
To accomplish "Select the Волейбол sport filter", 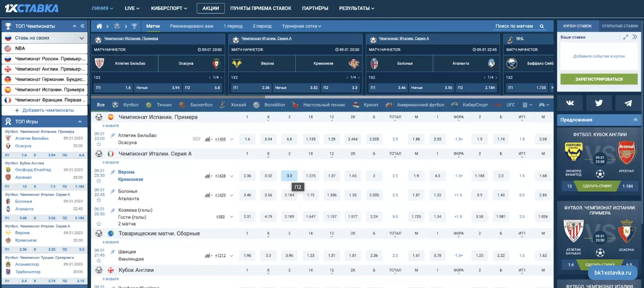I will [269, 105].
